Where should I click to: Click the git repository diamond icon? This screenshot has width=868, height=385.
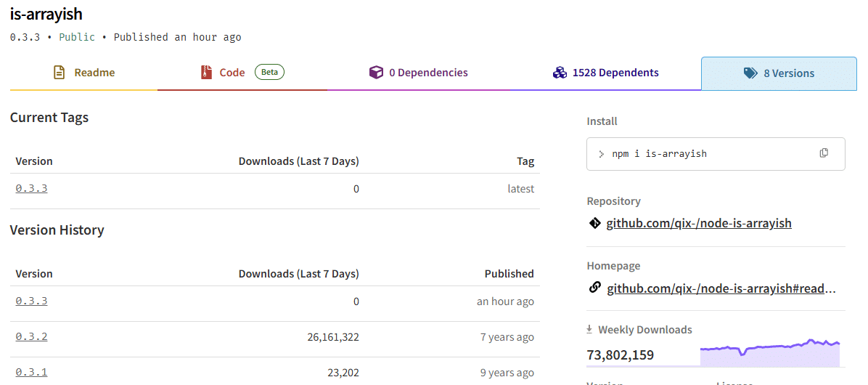coord(594,223)
